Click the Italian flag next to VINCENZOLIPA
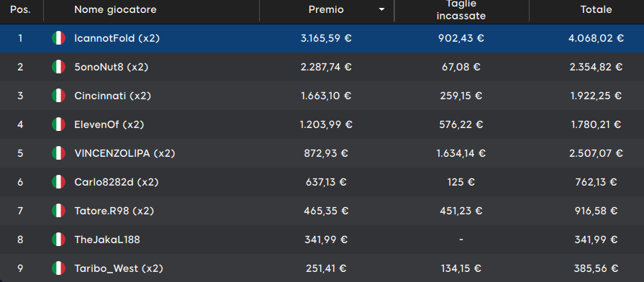 click(58, 153)
